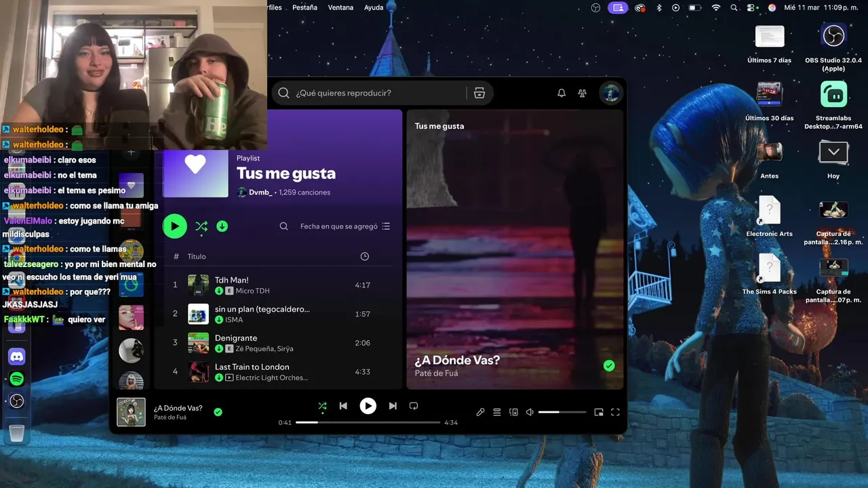Open playlist owner Dvmb_ profile
This screenshot has width=868, height=488.
(x=260, y=192)
